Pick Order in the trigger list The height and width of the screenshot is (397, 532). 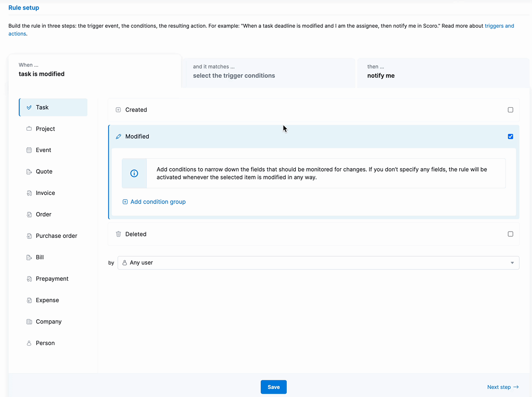[x=53, y=214]
